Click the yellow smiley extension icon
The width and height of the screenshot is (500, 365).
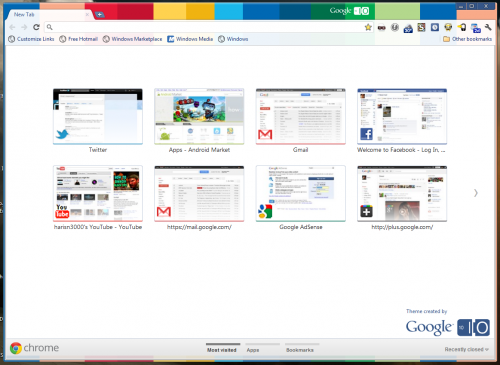point(448,27)
